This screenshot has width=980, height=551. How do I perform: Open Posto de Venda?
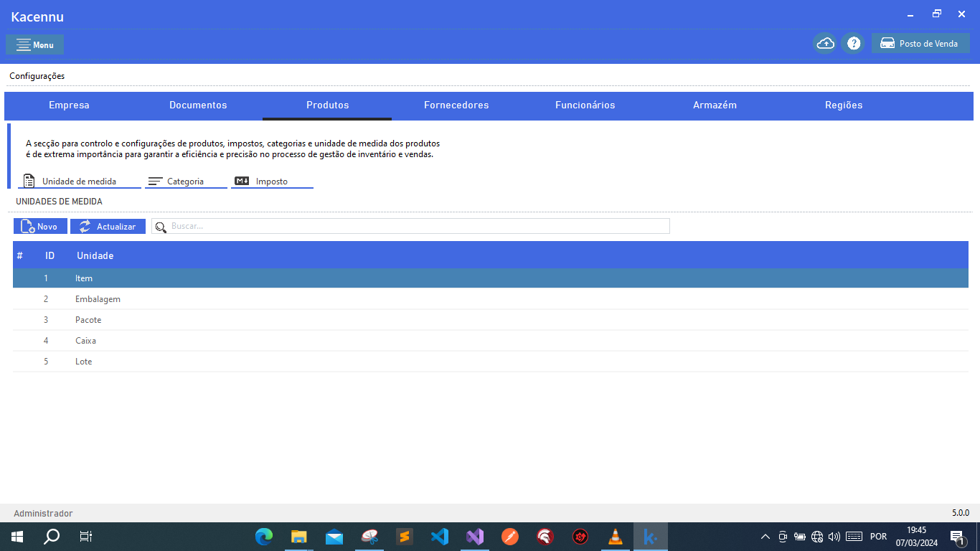(x=920, y=44)
